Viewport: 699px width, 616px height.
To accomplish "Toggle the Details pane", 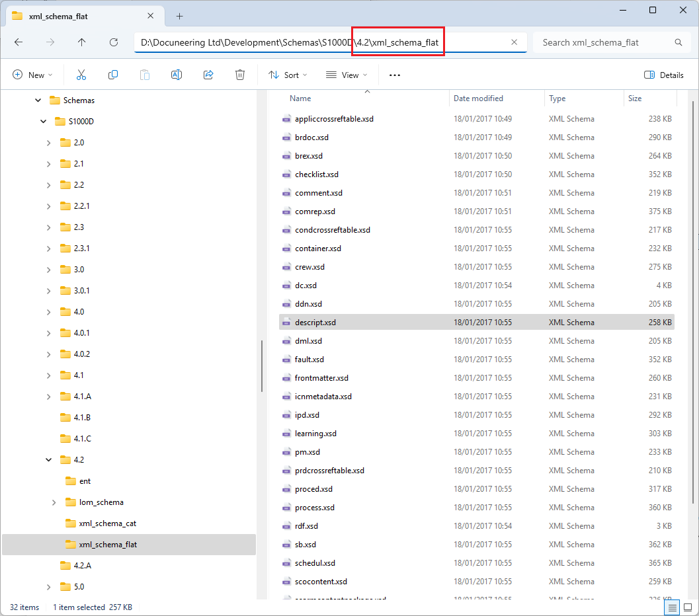I will pyautogui.click(x=664, y=75).
